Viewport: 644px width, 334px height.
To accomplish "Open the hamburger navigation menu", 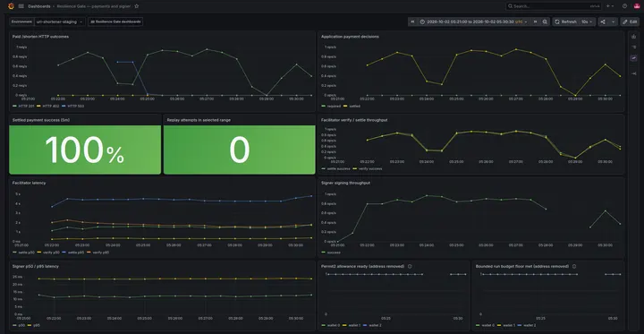I will click(x=21, y=6).
